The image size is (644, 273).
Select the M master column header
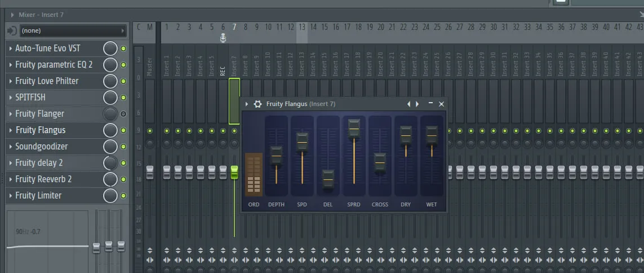149,27
